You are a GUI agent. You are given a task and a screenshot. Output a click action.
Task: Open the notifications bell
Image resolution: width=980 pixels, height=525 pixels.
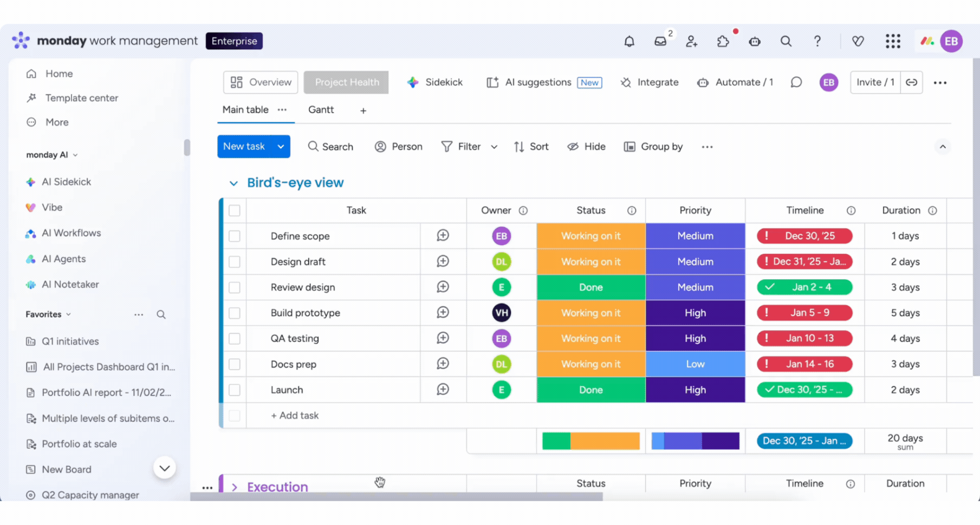point(629,41)
